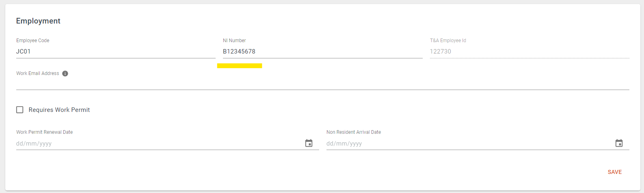Open calendar picker for Non Resident Arrival Date
The width and height of the screenshot is (644, 193).
619,143
